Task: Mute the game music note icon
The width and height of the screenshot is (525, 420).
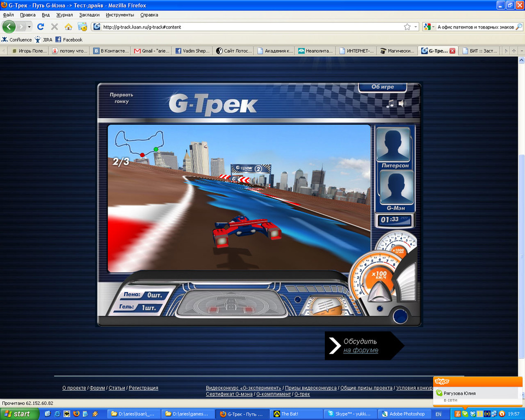Action: coord(390,103)
